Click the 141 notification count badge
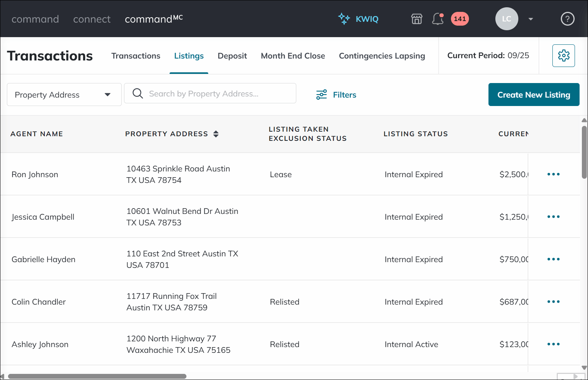Image resolution: width=588 pixels, height=380 pixels. [x=460, y=19]
